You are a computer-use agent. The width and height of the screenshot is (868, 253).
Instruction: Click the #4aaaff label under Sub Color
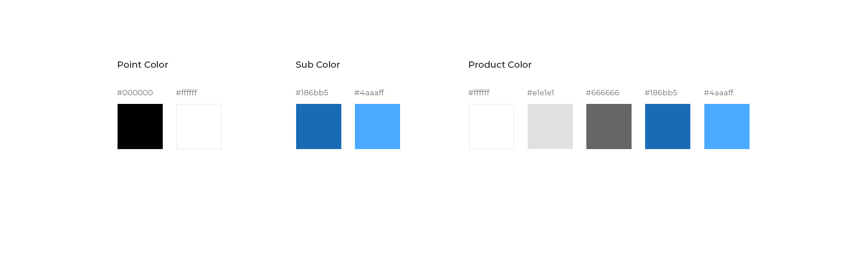pyautogui.click(x=369, y=93)
